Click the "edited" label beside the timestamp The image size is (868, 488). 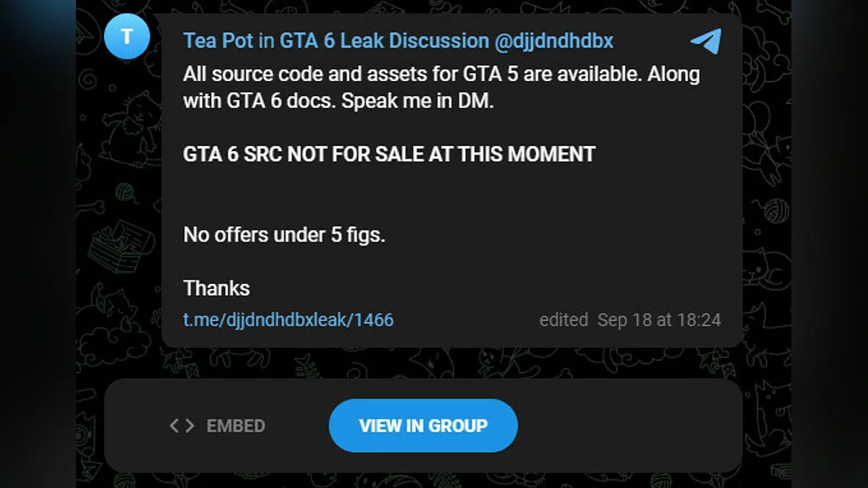[563, 320]
